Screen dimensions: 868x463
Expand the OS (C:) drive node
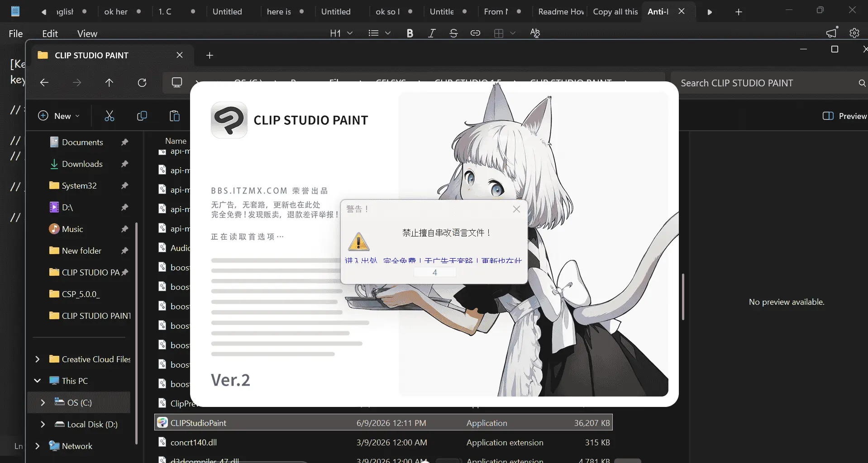43,402
